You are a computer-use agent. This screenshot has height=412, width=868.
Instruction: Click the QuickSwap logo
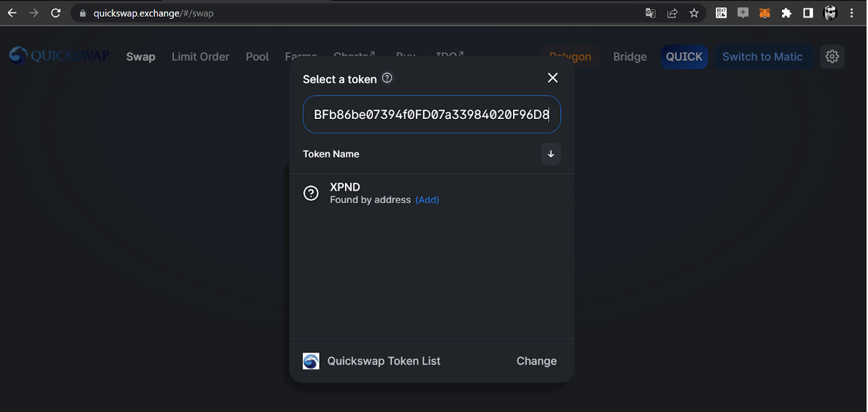tap(59, 55)
